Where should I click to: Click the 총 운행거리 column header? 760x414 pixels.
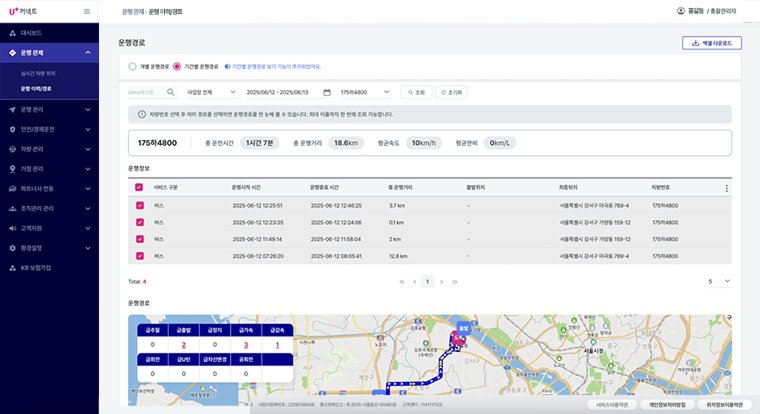coord(400,188)
